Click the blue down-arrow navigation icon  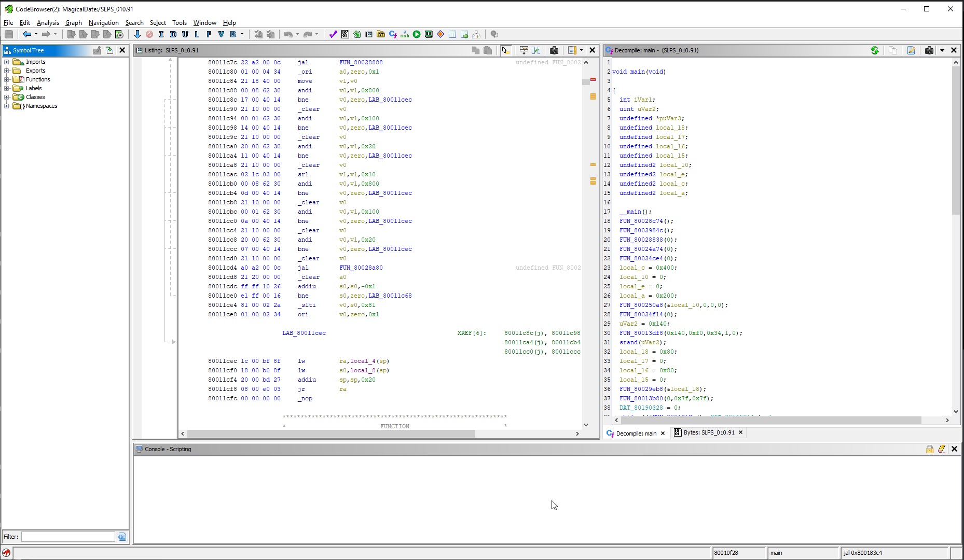pyautogui.click(x=137, y=34)
